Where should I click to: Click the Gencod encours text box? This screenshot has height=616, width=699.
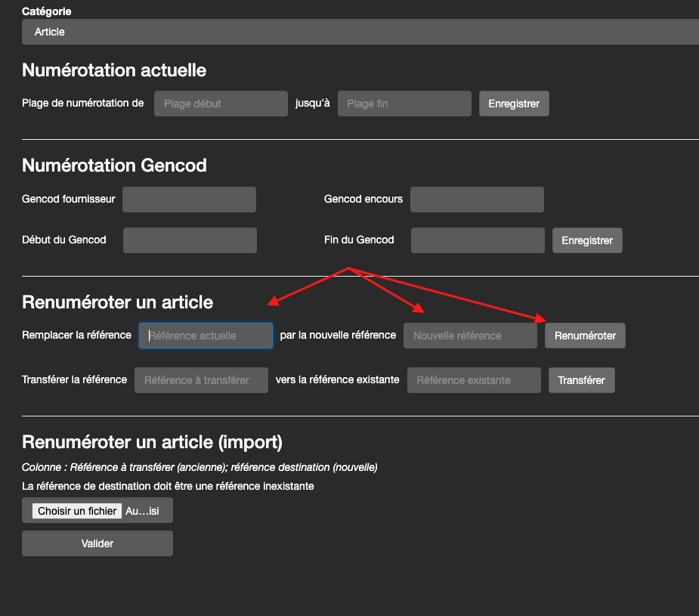pyautogui.click(x=477, y=200)
